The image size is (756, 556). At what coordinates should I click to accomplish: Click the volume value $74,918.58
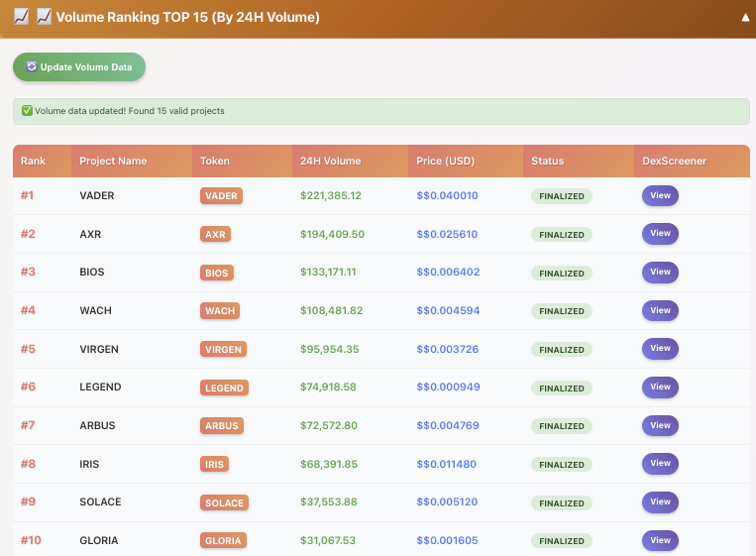pyautogui.click(x=328, y=387)
